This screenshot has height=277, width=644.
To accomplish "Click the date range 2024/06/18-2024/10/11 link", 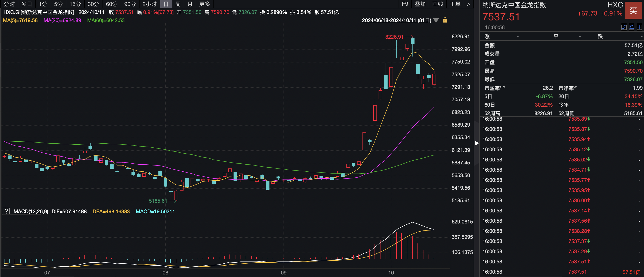I will coord(396,20).
